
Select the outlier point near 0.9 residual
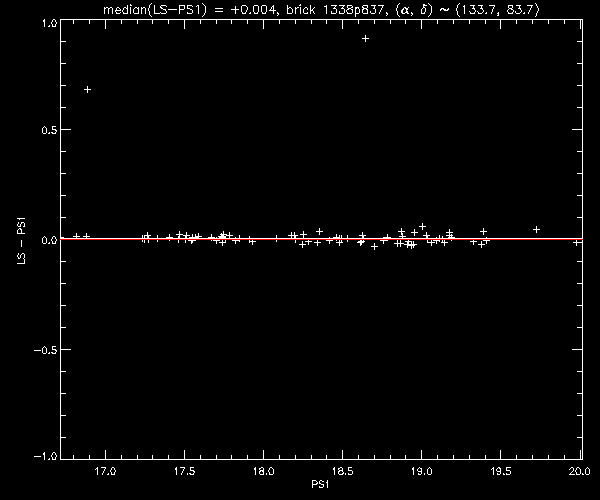365,39
